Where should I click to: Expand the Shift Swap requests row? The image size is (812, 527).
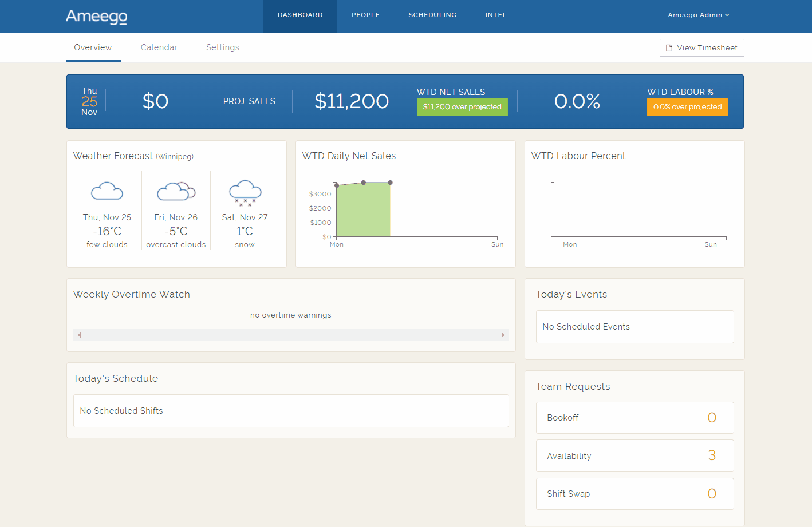pos(634,493)
